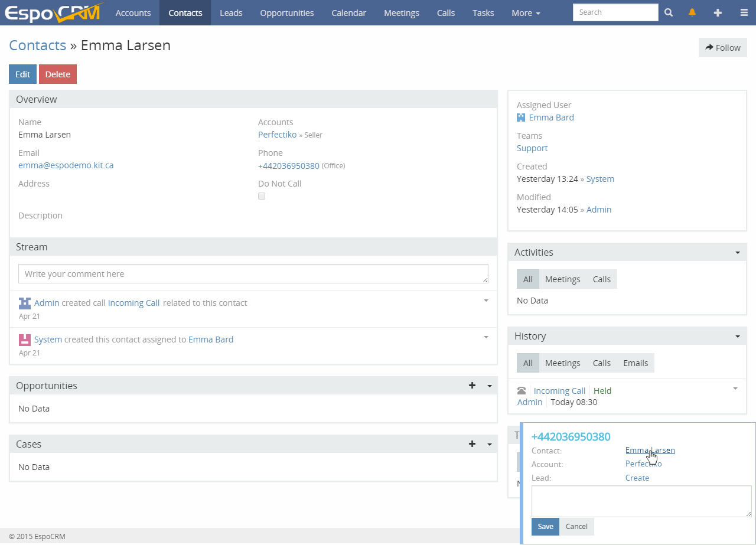Click popup phone number +442036950380 heading
This screenshot has width=756, height=545.
click(571, 437)
